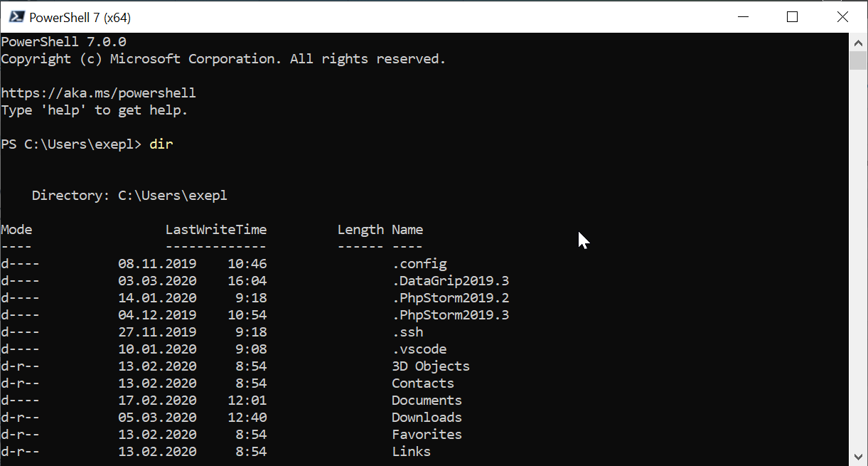Click the Copyright Microsoft Corporation line
This screenshot has height=466, width=868.
point(223,59)
